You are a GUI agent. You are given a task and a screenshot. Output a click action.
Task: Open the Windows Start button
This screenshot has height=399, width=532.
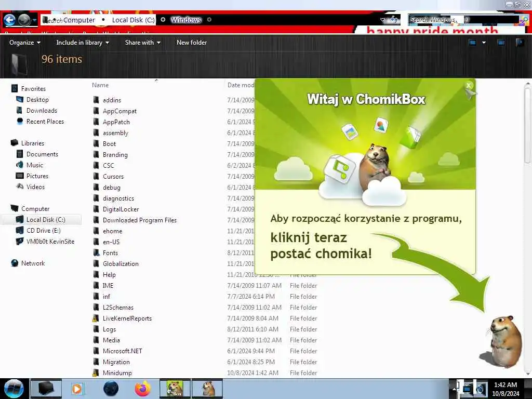click(x=13, y=389)
